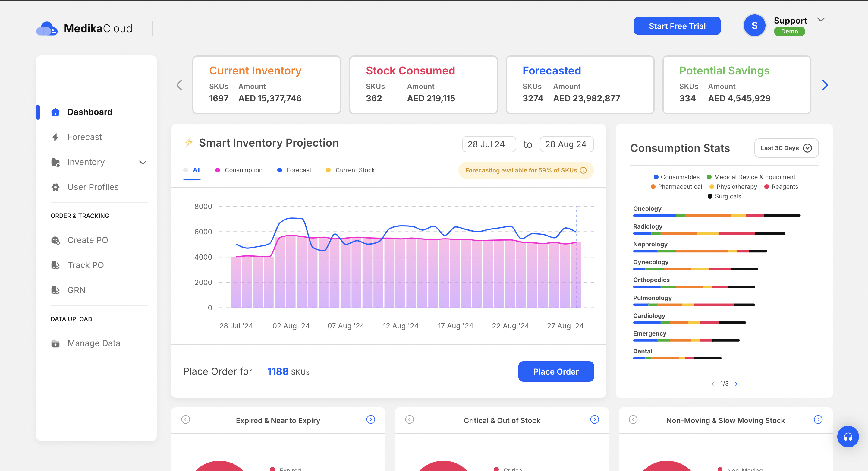Open Forecast in the sidebar
Screen dimensions: 868x471
(x=85, y=137)
